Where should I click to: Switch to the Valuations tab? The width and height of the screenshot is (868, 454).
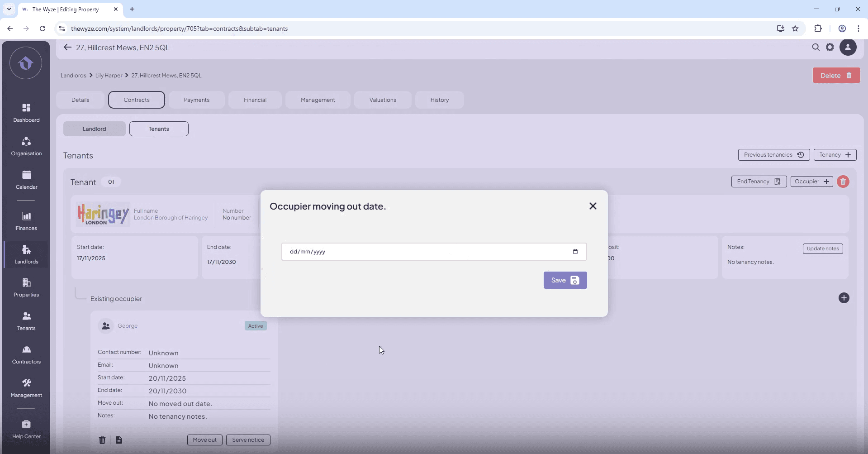click(x=382, y=100)
